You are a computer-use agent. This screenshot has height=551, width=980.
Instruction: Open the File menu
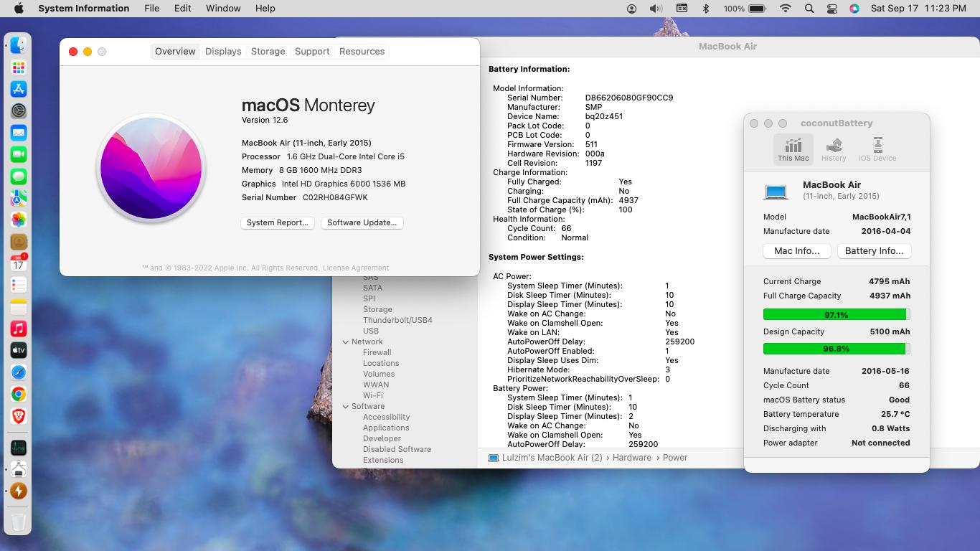[x=151, y=9]
